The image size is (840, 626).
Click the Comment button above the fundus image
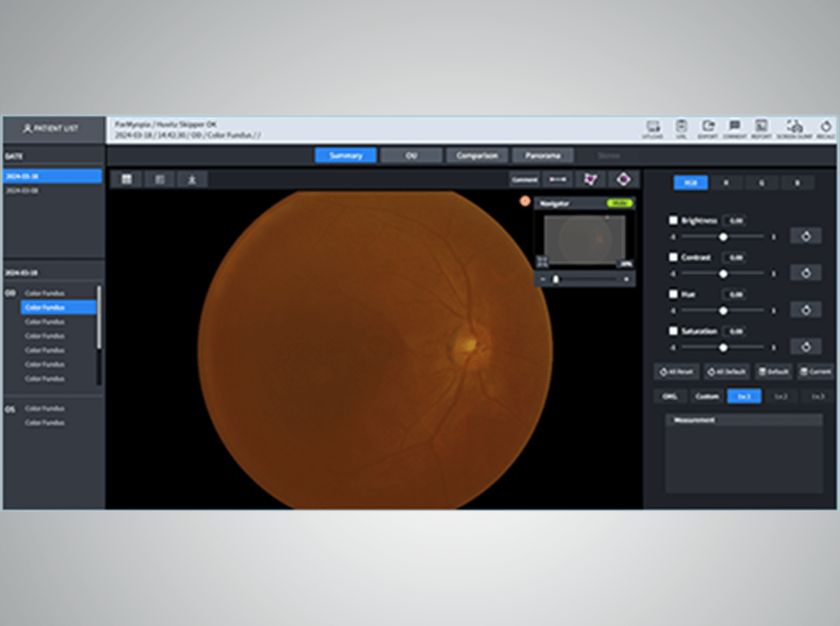524,180
